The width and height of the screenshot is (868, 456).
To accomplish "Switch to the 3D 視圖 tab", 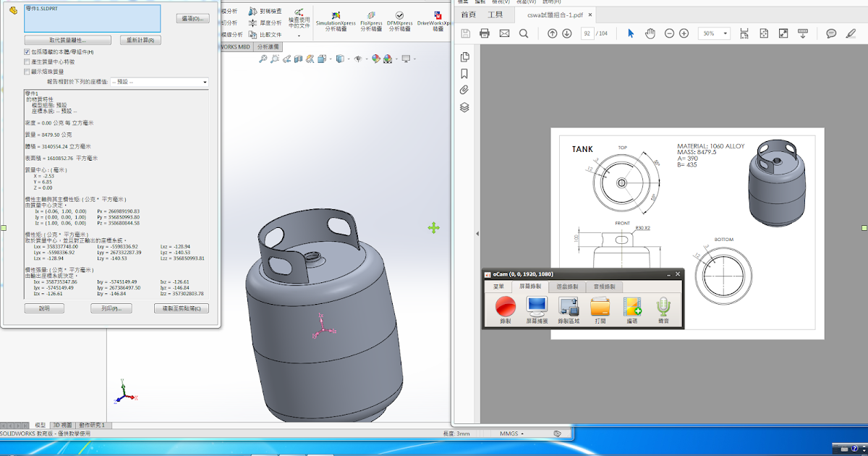I will [x=62, y=425].
